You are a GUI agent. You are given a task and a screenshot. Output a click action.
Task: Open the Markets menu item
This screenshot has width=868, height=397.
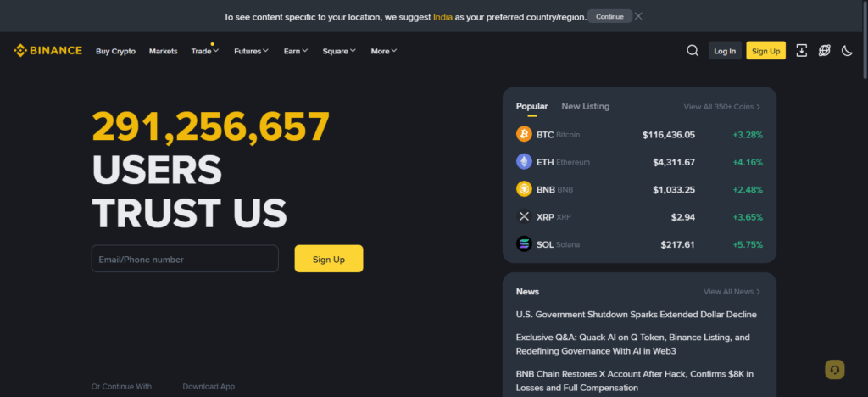[x=163, y=51]
